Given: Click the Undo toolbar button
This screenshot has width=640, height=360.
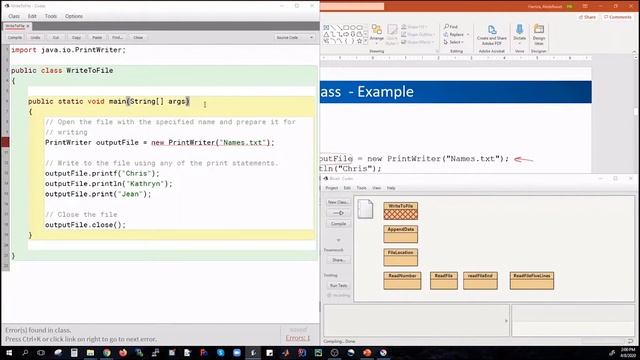Looking at the screenshot, I should pos(36,38).
